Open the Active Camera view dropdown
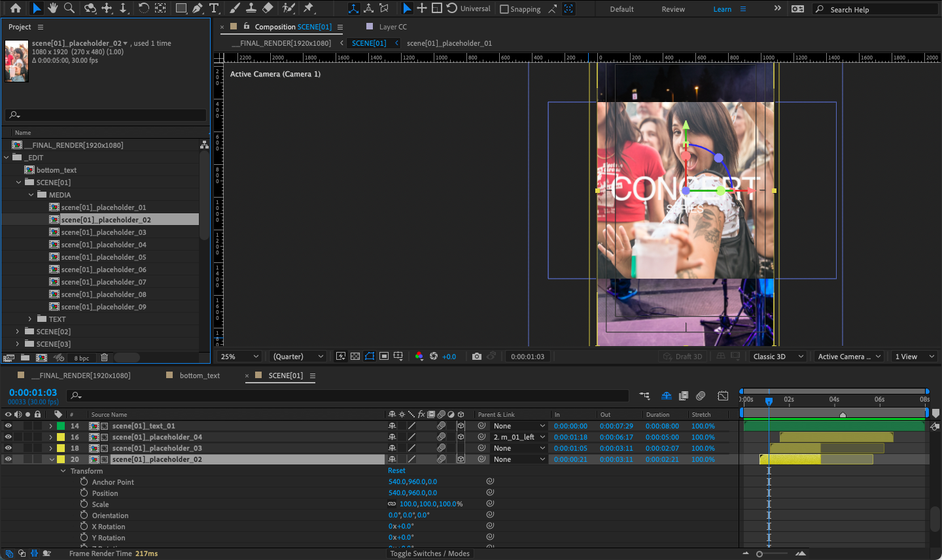Image resolution: width=942 pixels, height=560 pixels. [849, 356]
